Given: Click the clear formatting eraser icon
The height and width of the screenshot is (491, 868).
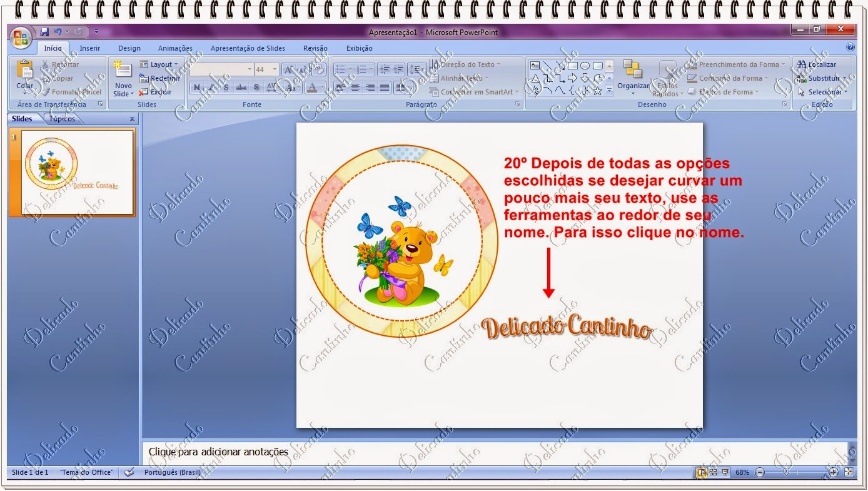Looking at the screenshot, I should (319, 69).
